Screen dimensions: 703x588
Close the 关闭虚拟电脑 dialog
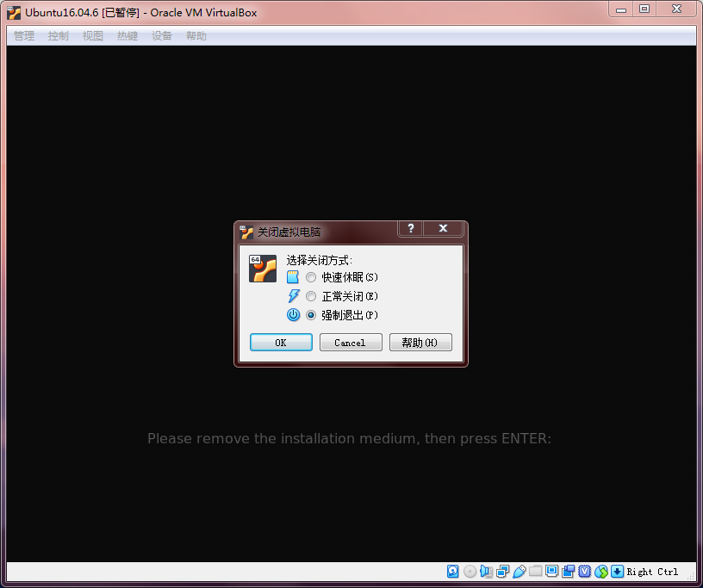click(443, 228)
